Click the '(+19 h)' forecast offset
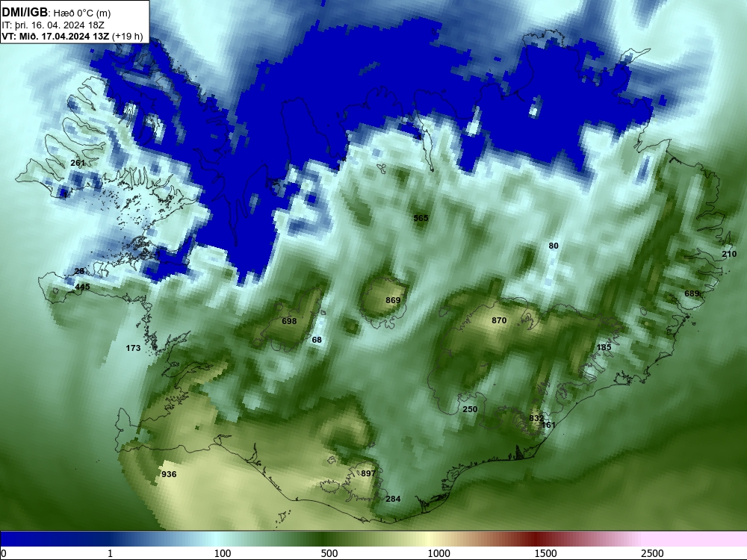This screenshot has height=560, width=747. (x=128, y=36)
